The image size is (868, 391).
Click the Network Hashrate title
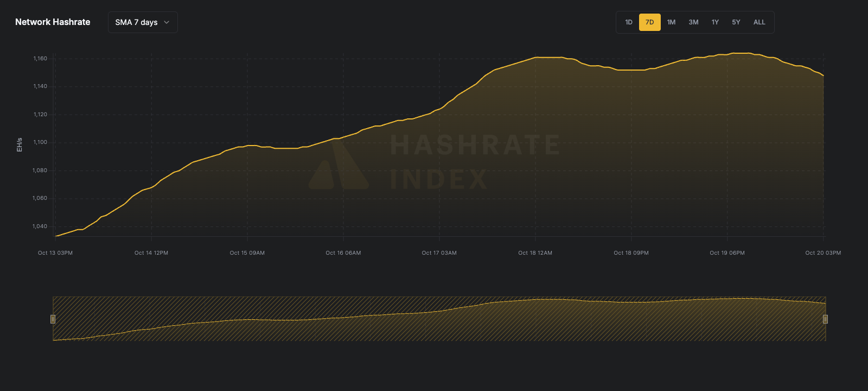(x=53, y=22)
